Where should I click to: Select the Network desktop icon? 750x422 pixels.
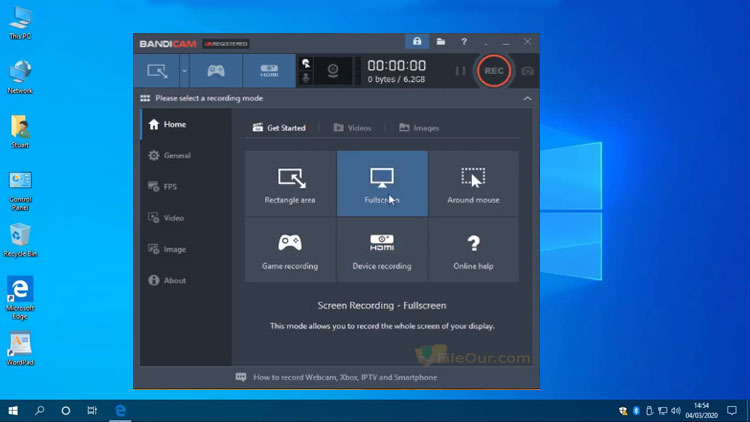20,77
